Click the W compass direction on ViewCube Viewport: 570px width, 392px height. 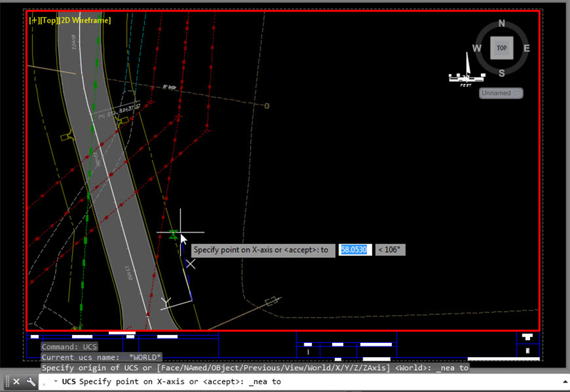[476, 48]
